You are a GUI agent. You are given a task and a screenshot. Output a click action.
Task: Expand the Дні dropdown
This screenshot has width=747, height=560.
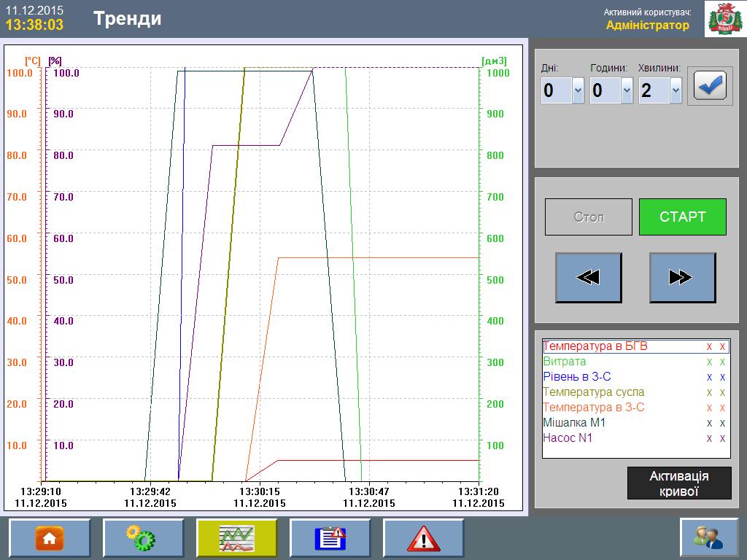click(578, 91)
